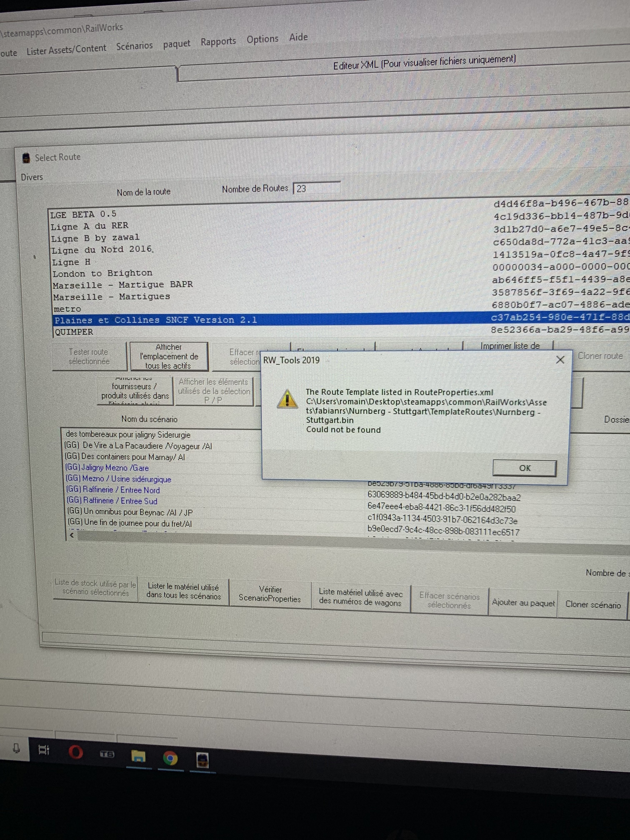
Task: Select scenario De Vire a La Pacaudiere
Action: point(138,446)
